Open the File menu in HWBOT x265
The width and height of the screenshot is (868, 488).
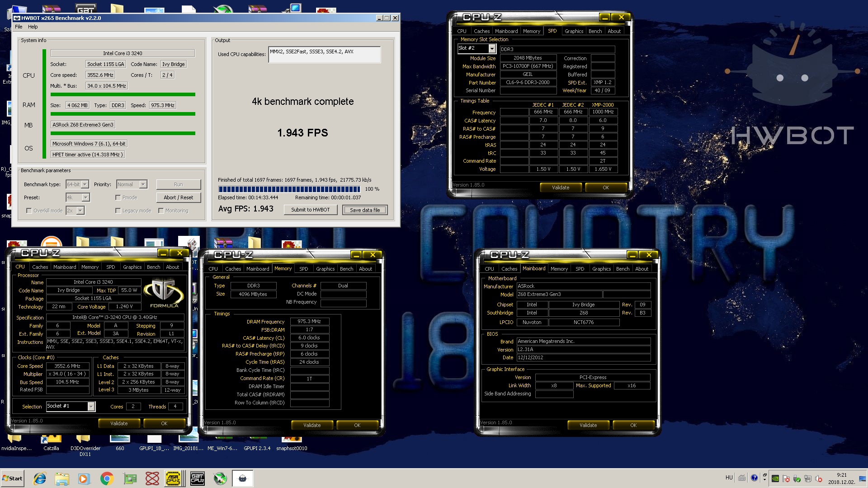19,27
